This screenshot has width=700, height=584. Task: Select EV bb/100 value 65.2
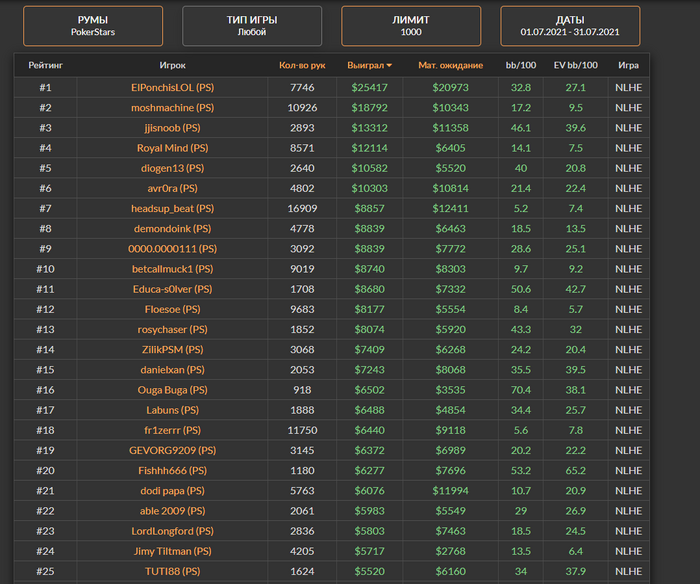[x=575, y=471]
